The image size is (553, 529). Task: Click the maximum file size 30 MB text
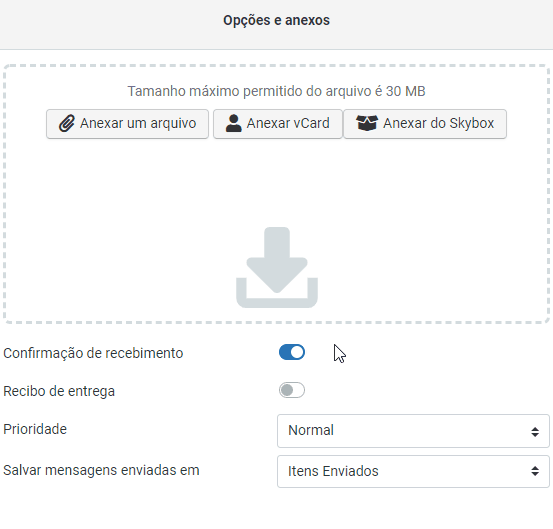(276, 91)
